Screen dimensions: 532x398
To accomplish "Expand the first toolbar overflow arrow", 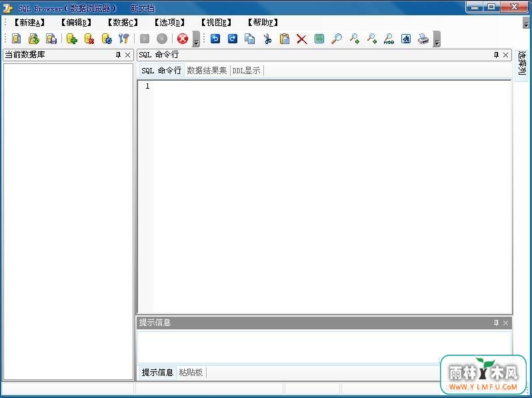I will coord(196,39).
